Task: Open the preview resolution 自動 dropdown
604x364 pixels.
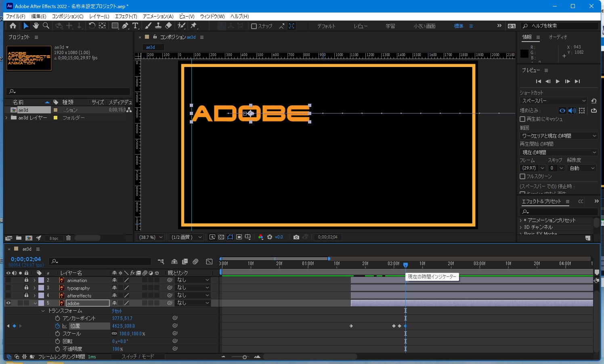Action: tap(582, 168)
